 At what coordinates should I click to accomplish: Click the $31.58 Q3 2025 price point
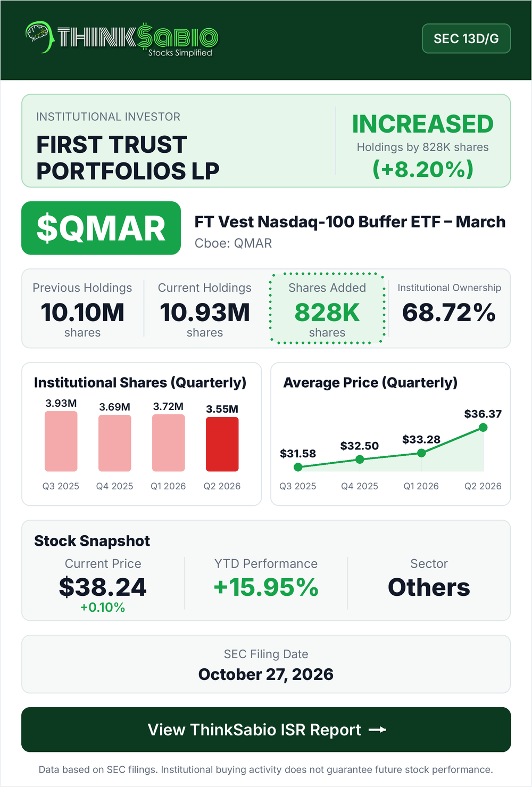298,467
